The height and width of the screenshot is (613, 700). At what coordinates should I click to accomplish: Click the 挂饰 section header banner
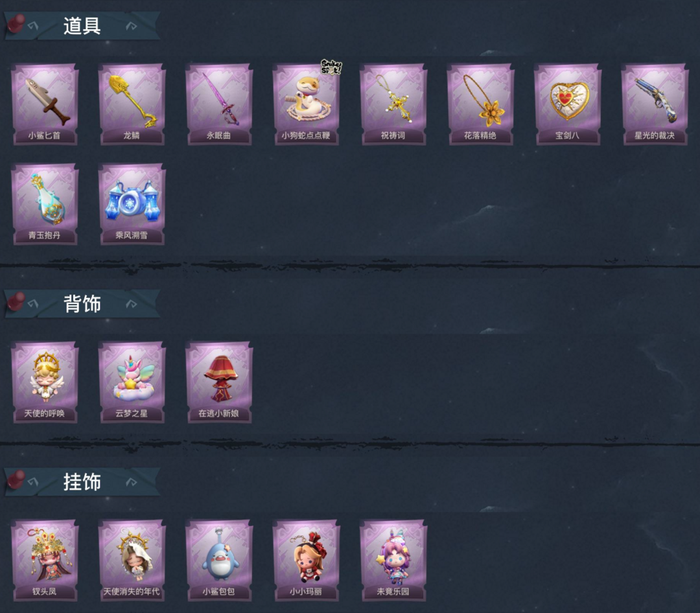tap(82, 481)
